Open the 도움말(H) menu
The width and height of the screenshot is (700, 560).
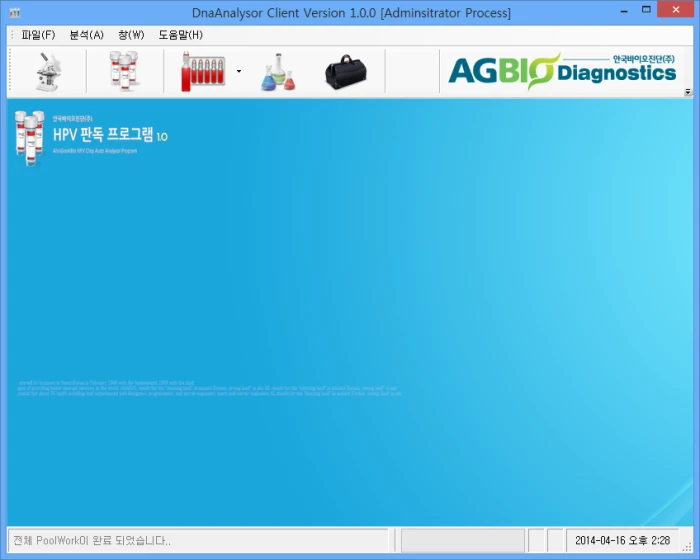click(180, 35)
